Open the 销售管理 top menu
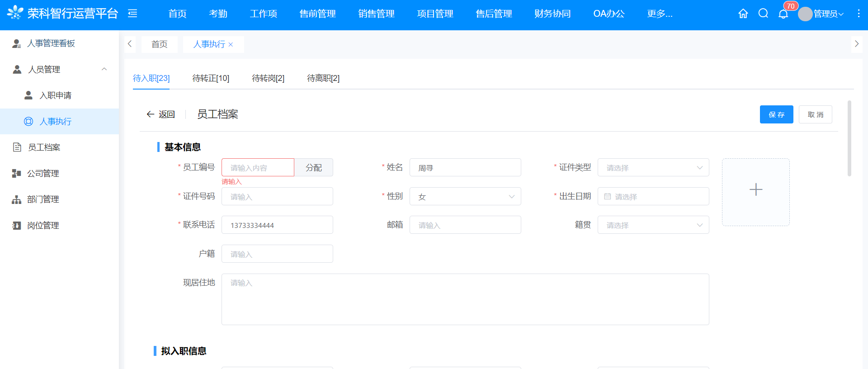The height and width of the screenshot is (369, 868). pyautogui.click(x=376, y=14)
